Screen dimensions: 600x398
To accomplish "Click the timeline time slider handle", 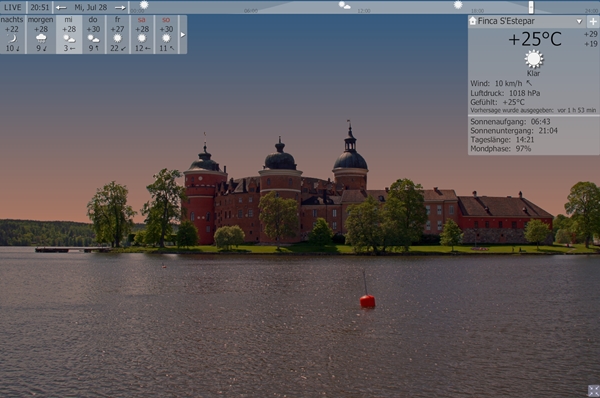I will (531, 7).
